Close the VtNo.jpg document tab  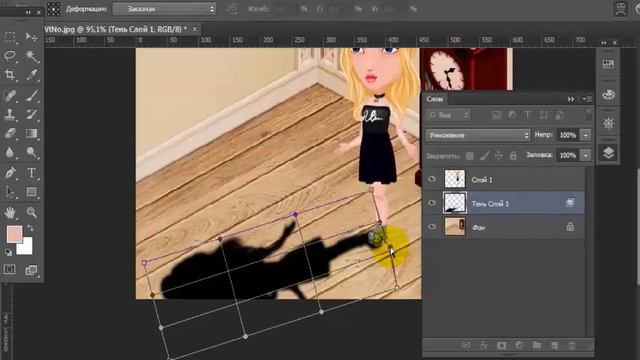pyautogui.click(x=195, y=29)
